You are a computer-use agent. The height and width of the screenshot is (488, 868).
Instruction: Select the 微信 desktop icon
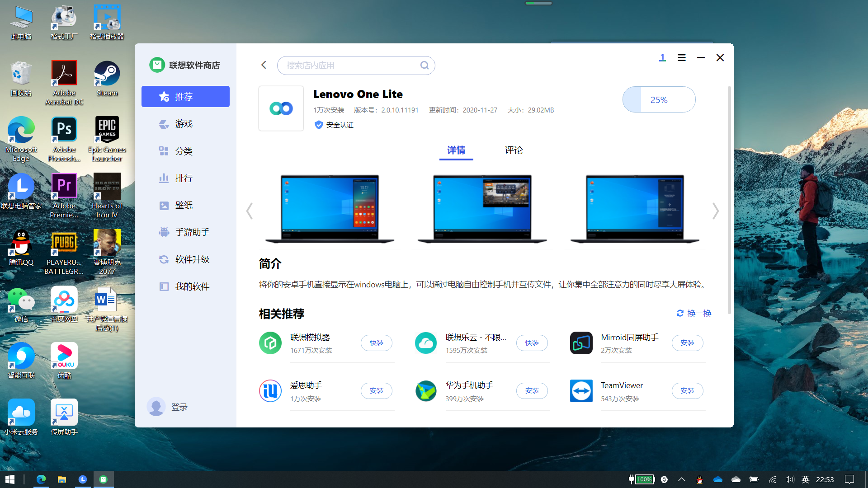(x=21, y=305)
